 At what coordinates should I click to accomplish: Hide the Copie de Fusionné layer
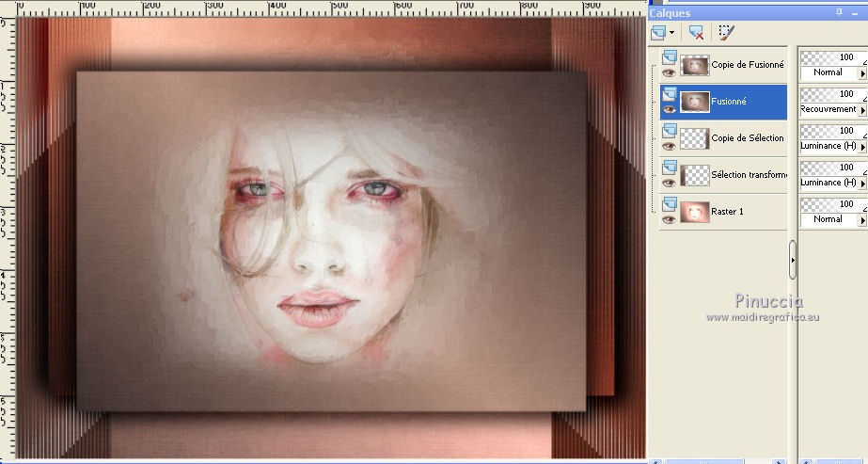tap(669, 72)
